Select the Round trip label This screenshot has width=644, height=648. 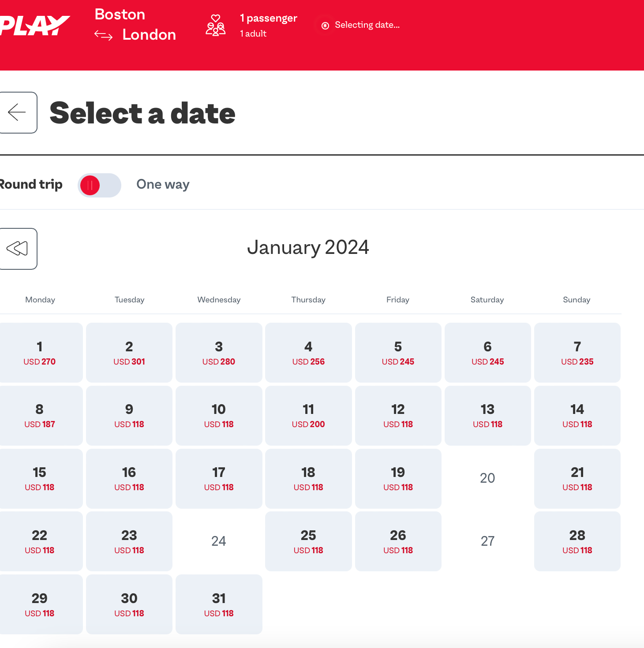[x=31, y=184]
